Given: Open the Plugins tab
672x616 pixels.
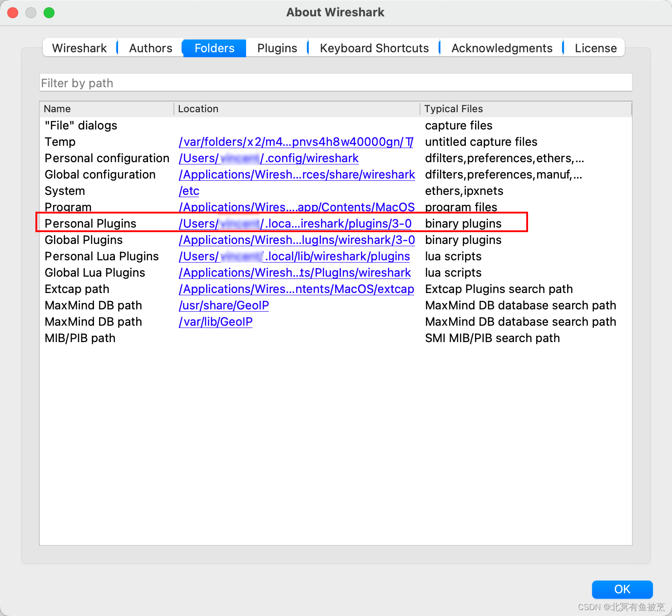Looking at the screenshot, I should (x=277, y=48).
